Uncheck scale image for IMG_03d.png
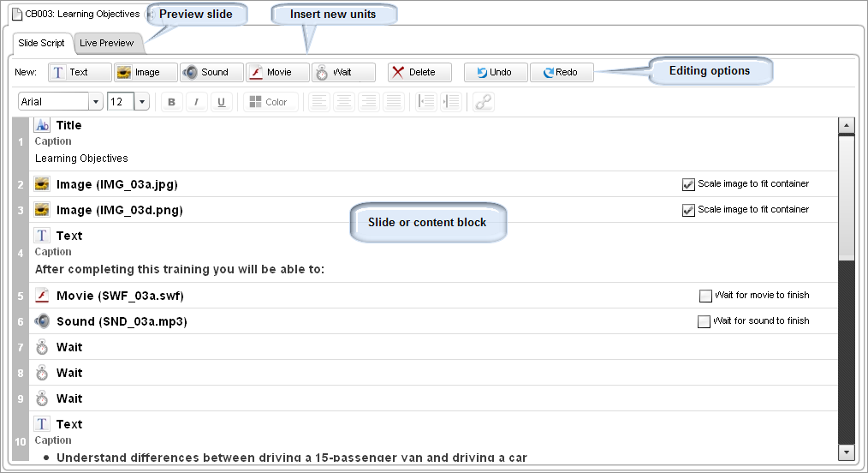 pos(688,210)
